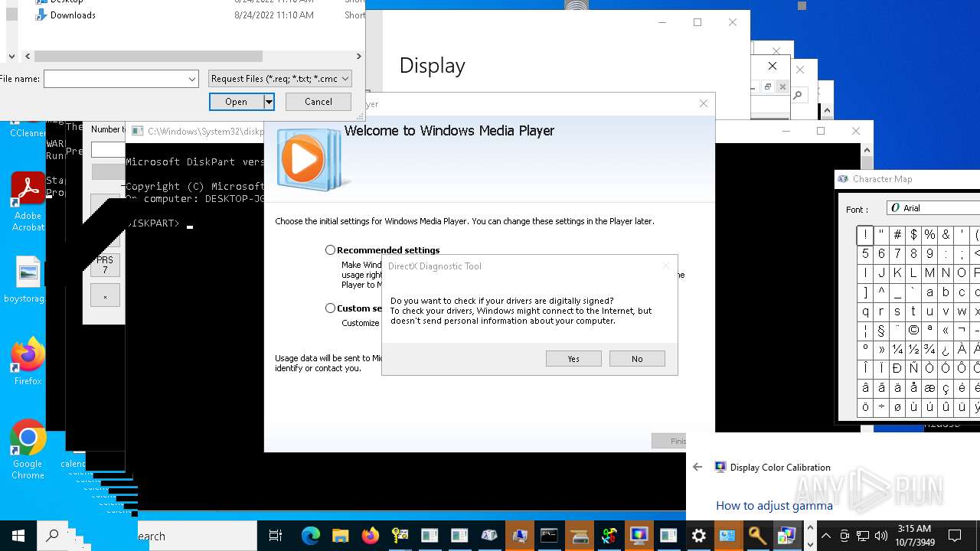This screenshot has width=980, height=551.
Task: Open Windows Start menu
Action: pos(18,536)
